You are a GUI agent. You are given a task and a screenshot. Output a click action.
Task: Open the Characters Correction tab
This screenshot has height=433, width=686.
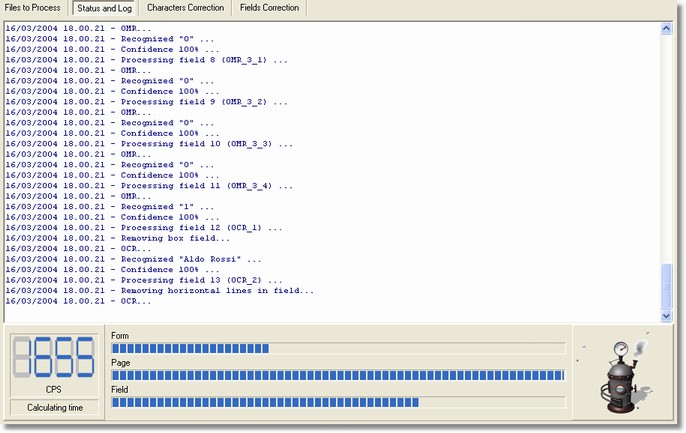pyautogui.click(x=186, y=8)
